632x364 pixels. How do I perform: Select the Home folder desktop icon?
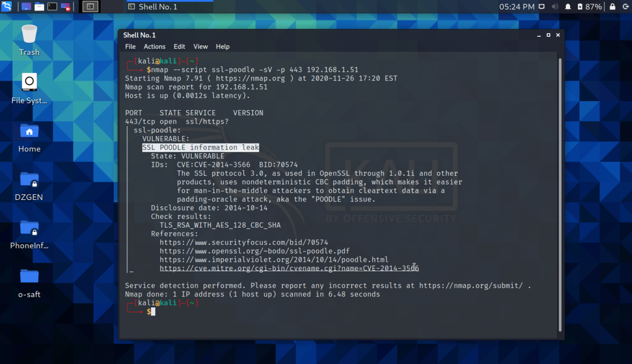pyautogui.click(x=29, y=137)
